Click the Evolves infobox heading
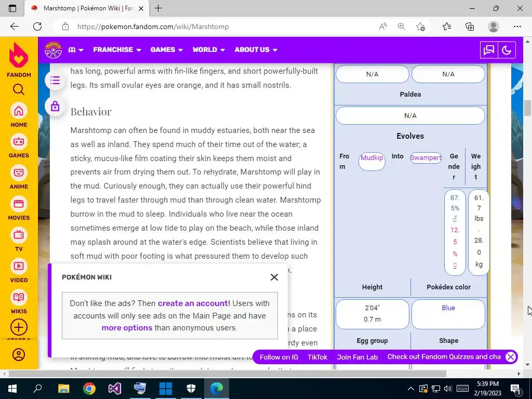 coord(410,136)
